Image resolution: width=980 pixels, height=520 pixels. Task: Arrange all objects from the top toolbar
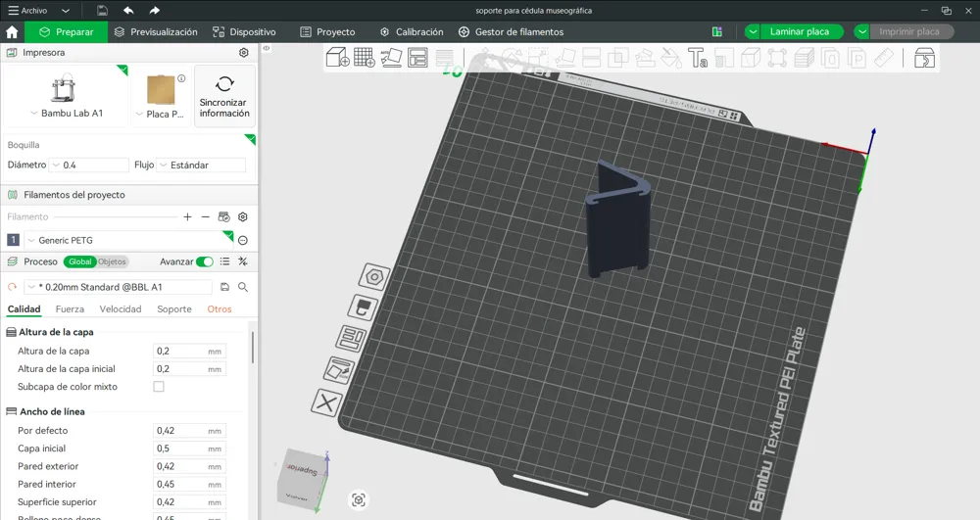417,58
